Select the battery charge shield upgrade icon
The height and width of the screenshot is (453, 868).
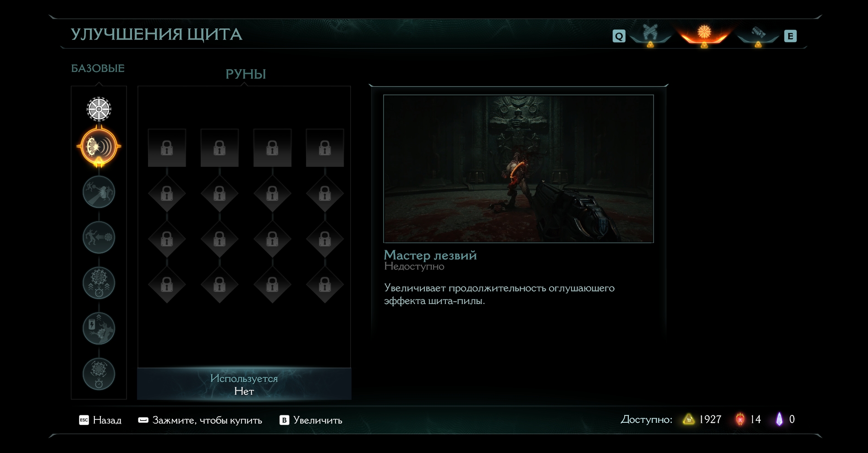pyautogui.click(x=99, y=328)
